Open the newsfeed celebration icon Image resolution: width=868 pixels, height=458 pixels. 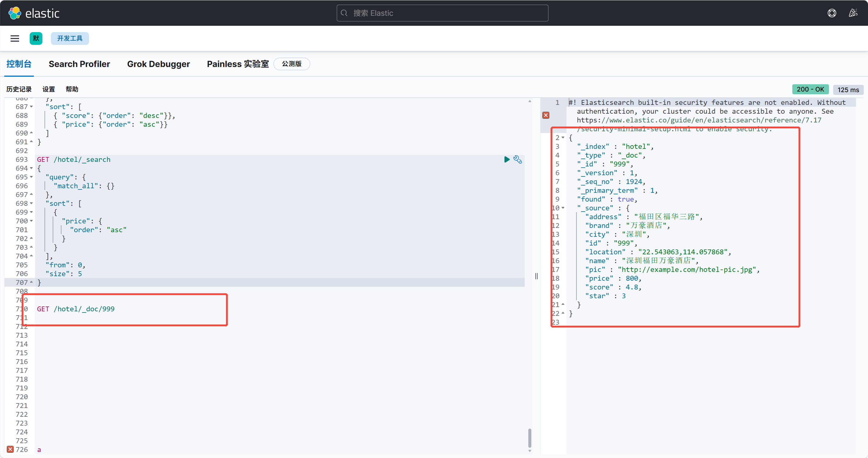click(853, 13)
